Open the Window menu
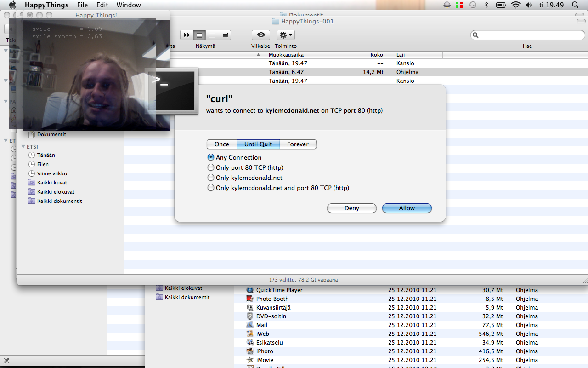588x368 pixels. pyautogui.click(x=129, y=5)
